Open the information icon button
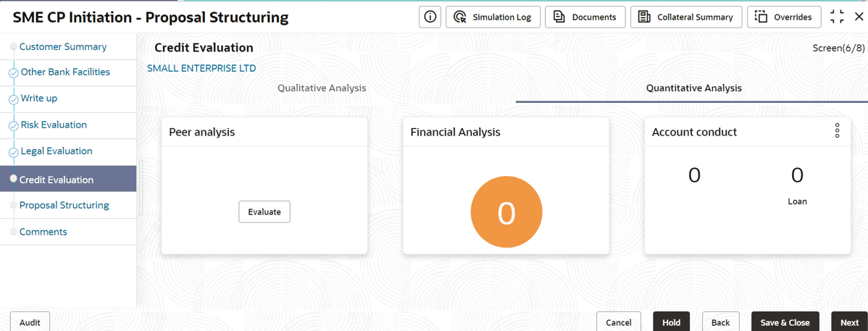868x331 pixels. point(430,17)
